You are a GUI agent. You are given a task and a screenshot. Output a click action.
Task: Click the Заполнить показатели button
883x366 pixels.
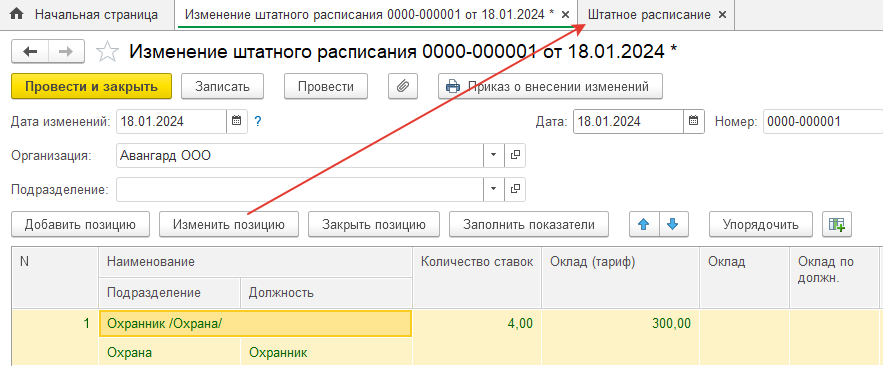coord(529,225)
